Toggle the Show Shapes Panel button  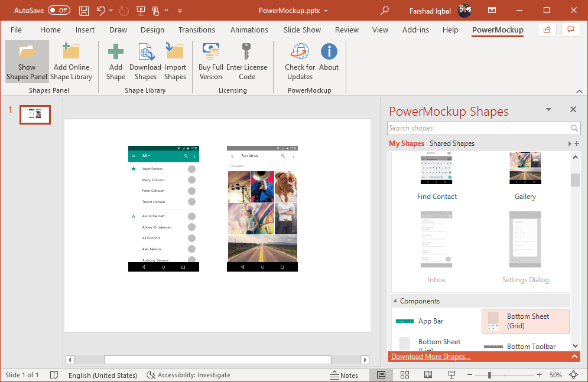click(27, 61)
